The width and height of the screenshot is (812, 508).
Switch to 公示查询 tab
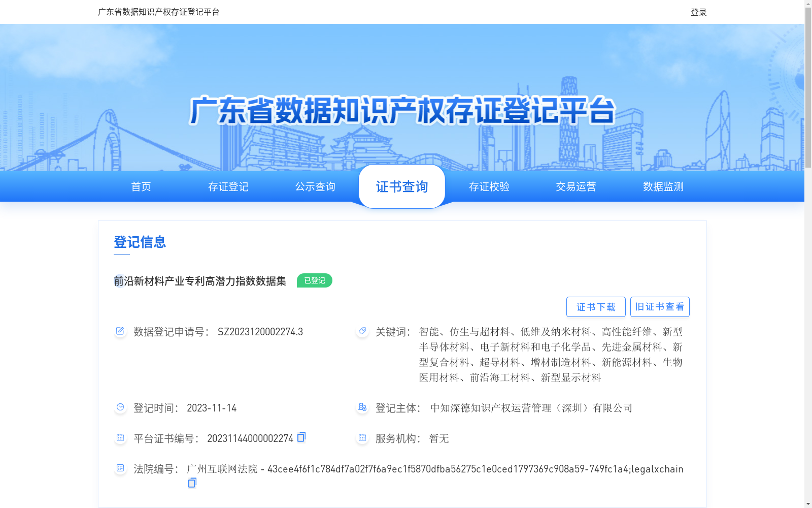[315, 186]
